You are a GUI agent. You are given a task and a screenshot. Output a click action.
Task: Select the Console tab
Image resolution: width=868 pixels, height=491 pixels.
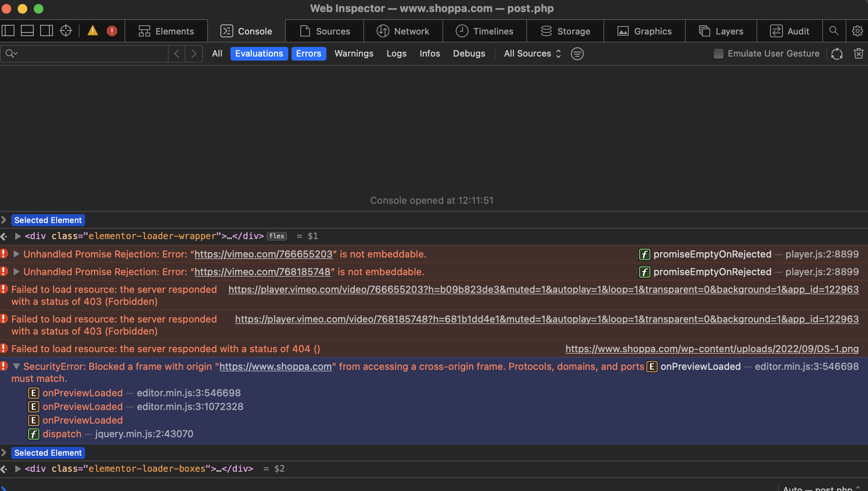(x=247, y=31)
